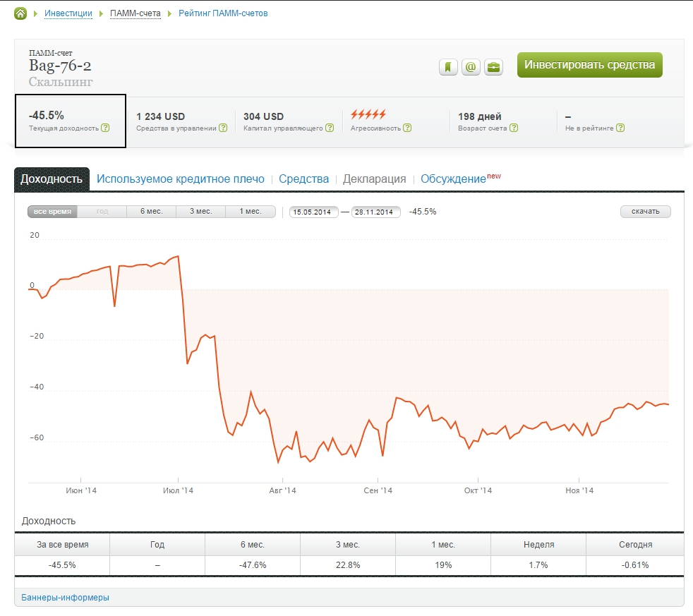Click the 22.8% cell under 3 мес.

point(348,565)
